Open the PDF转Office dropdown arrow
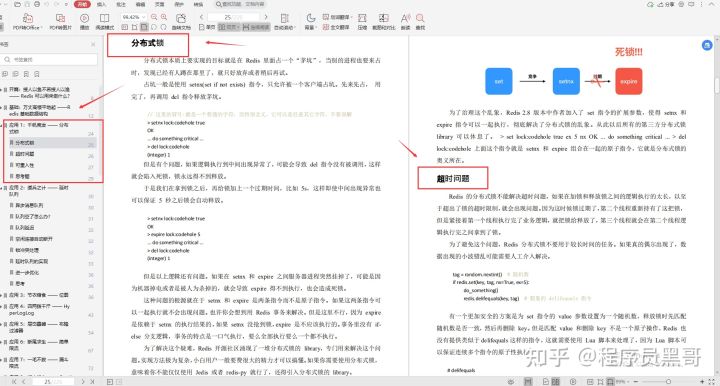 [x=41, y=28]
